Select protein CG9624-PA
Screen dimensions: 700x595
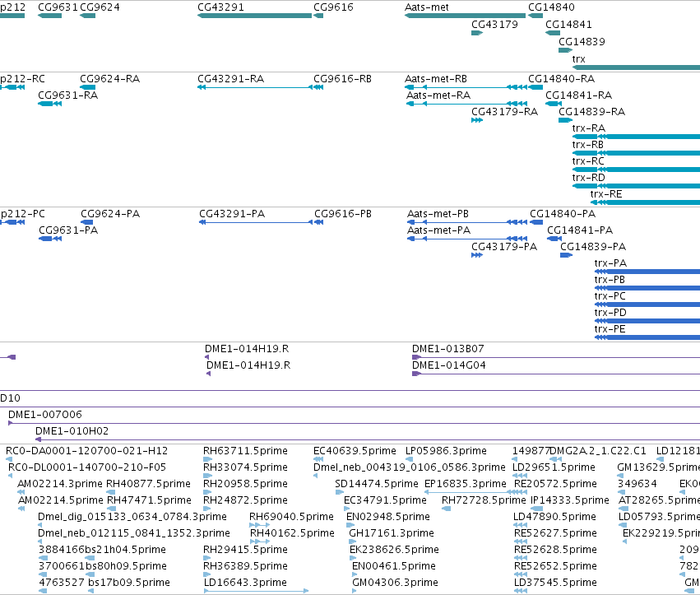point(110,214)
